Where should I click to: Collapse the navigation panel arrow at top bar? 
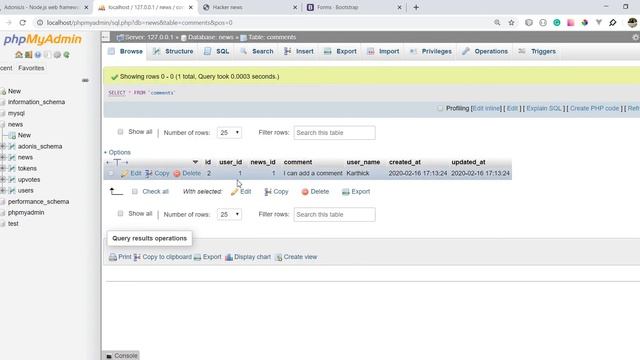[105, 37]
